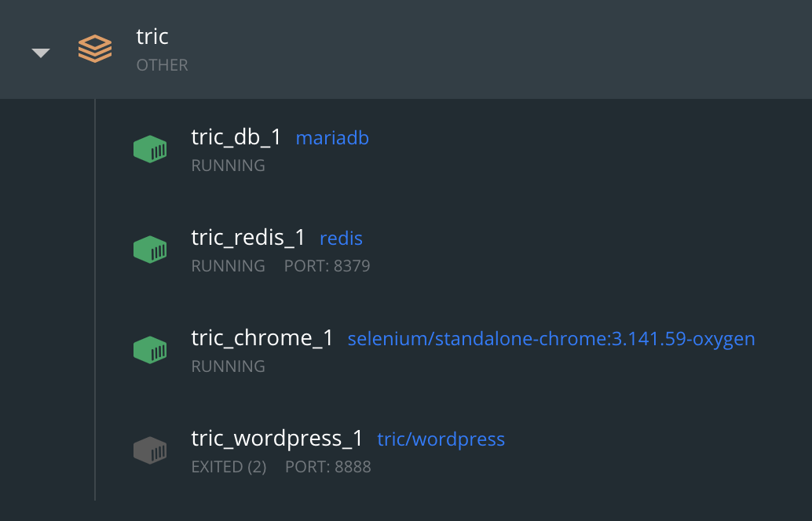This screenshot has height=521, width=812.
Task: Open the mariadb image link
Action: click(x=332, y=137)
